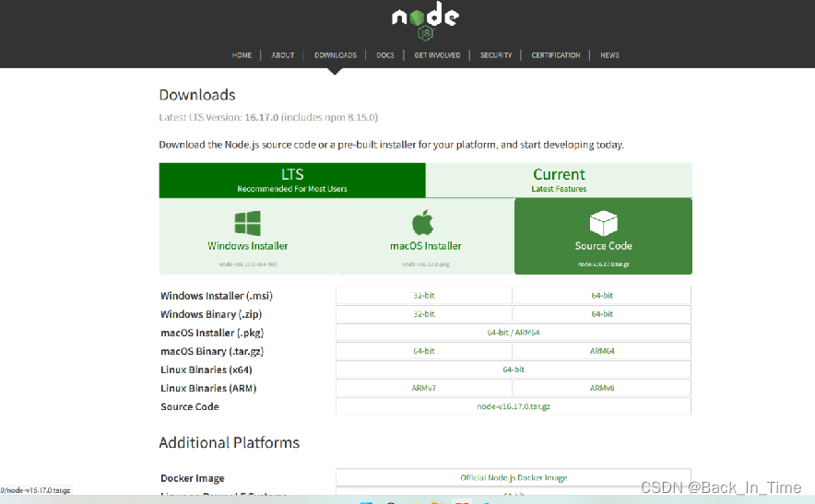The width and height of the screenshot is (815, 504).
Task: Click the Windows Binary (.zip) row label
Action: pos(211,314)
